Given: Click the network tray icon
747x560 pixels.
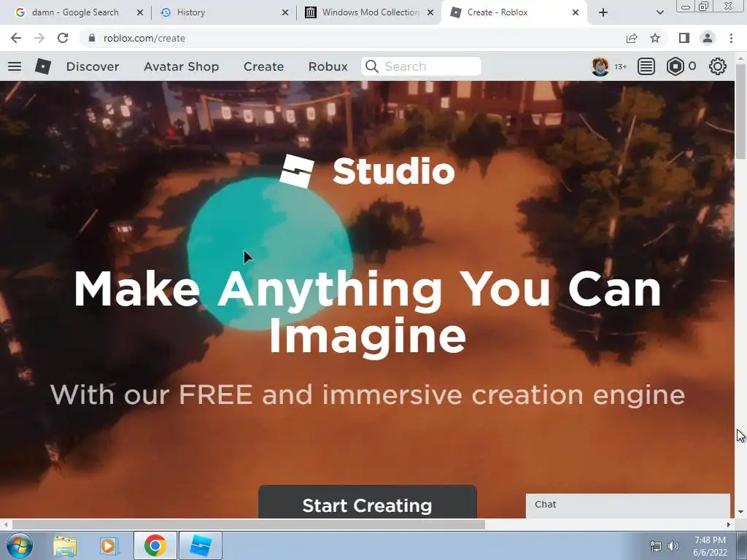Looking at the screenshot, I should tap(656, 546).
